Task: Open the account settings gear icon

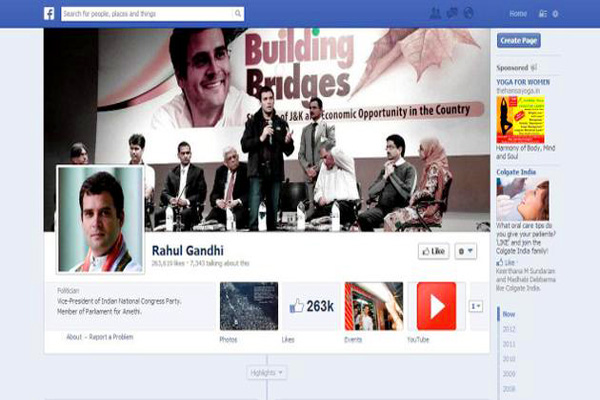Action: click(x=557, y=14)
